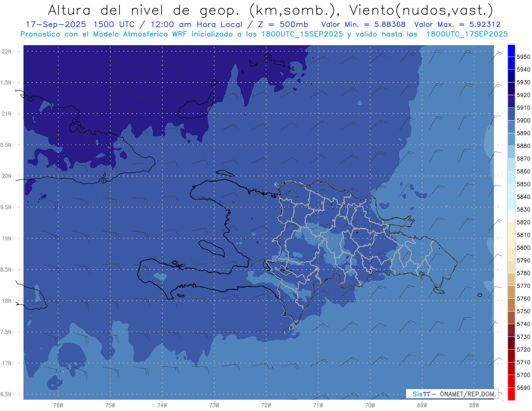
Task: Select the white legend swatch between 5830 and 5820
Action: [x=511, y=216]
